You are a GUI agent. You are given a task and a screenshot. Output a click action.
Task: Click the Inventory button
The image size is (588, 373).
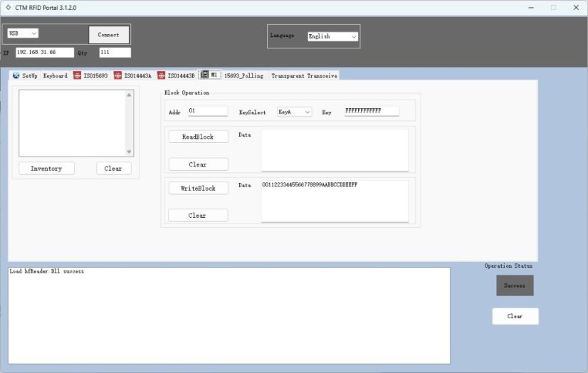(x=46, y=169)
